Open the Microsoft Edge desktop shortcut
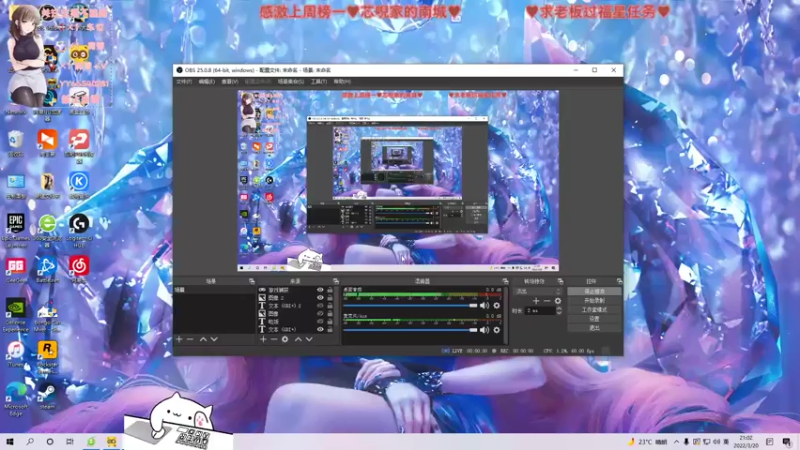Image resolution: width=800 pixels, height=450 pixels. pos(16,399)
